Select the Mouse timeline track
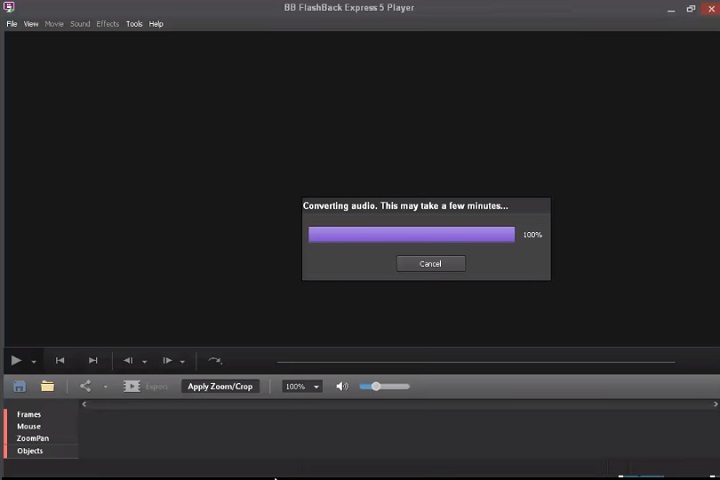The height and width of the screenshot is (480, 720). tap(29, 426)
